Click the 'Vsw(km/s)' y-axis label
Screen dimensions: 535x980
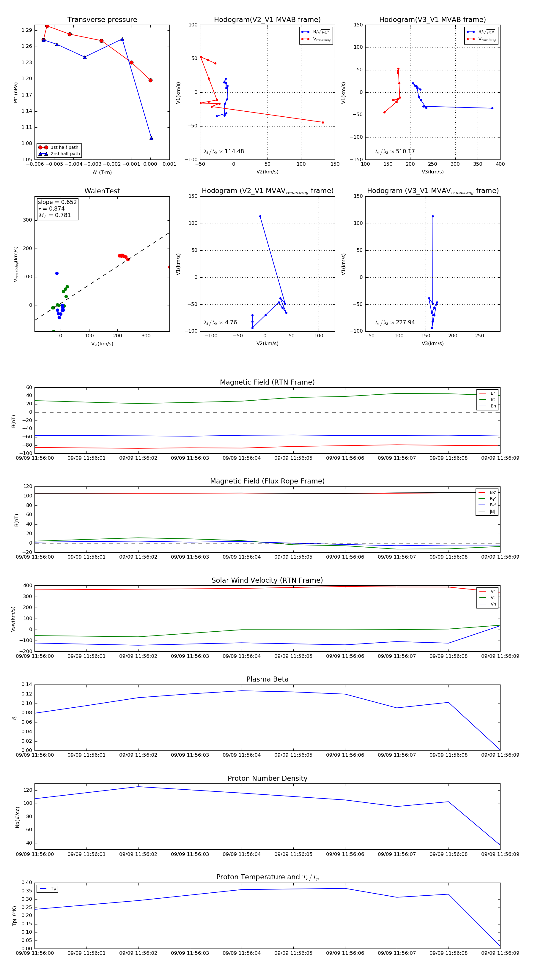[13, 619]
